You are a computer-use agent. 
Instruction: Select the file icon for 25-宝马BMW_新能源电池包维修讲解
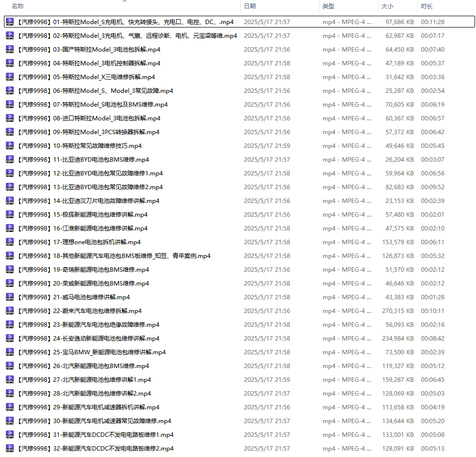click(10, 352)
